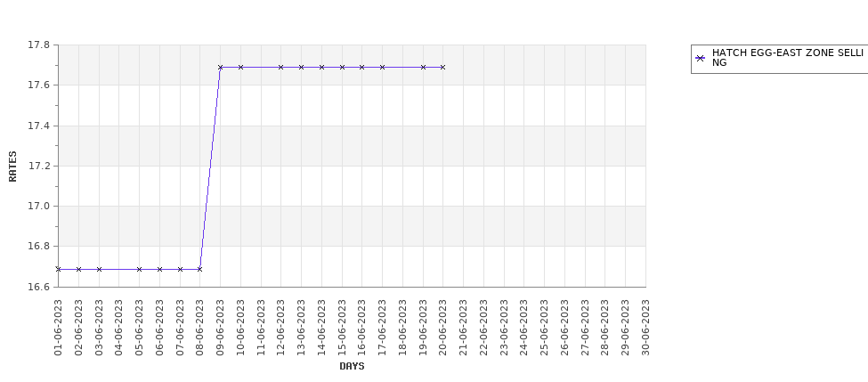Click the 10-06-2023 date label
The image size is (868, 382).
[x=240, y=327]
